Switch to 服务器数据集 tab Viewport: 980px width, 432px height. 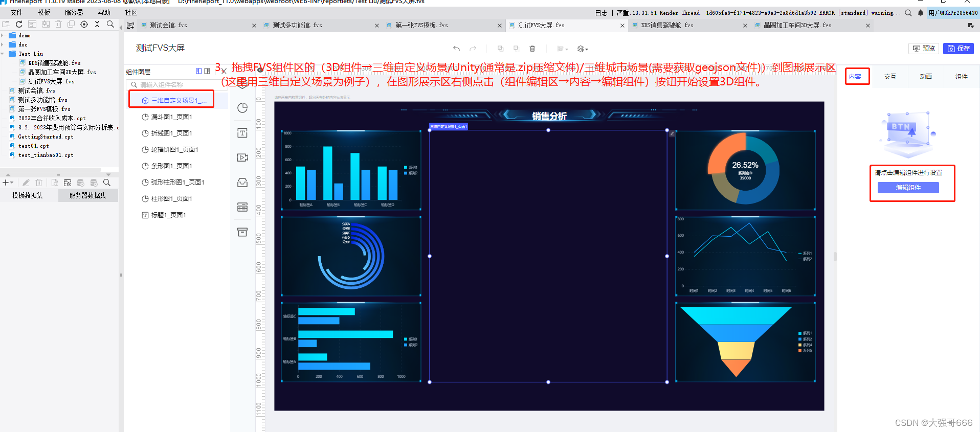(x=88, y=195)
